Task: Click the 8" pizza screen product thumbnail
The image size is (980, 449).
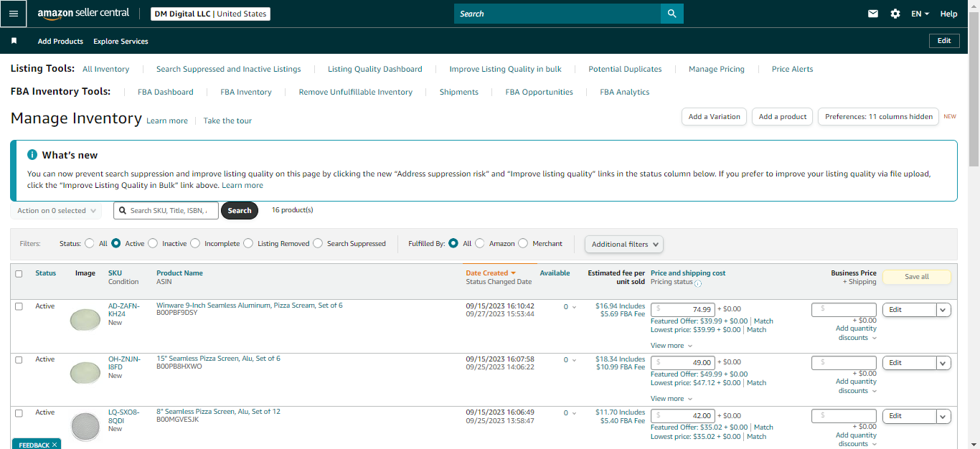Action: [85, 425]
